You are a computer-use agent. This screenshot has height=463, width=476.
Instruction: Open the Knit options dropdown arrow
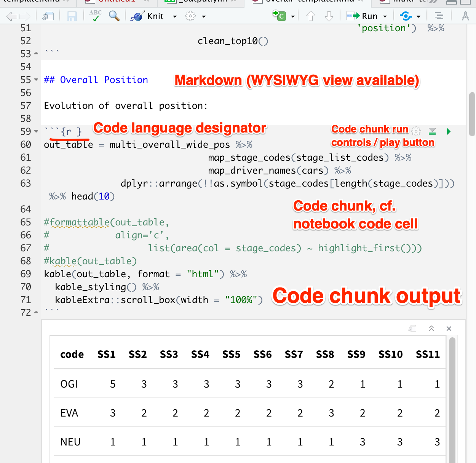point(175,16)
